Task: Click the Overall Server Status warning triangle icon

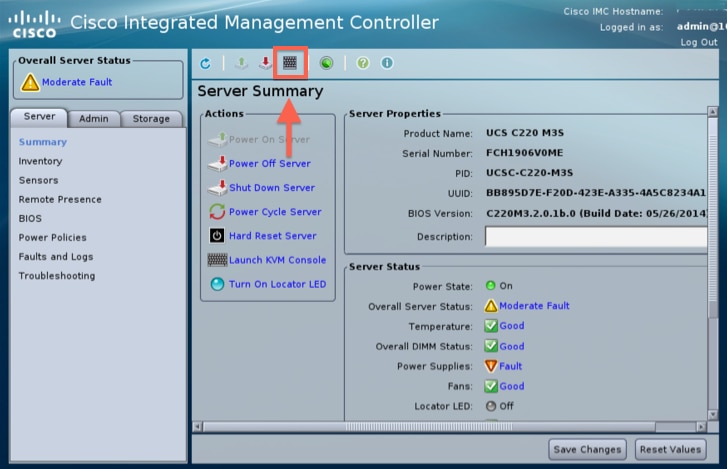Action: [30, 82]
